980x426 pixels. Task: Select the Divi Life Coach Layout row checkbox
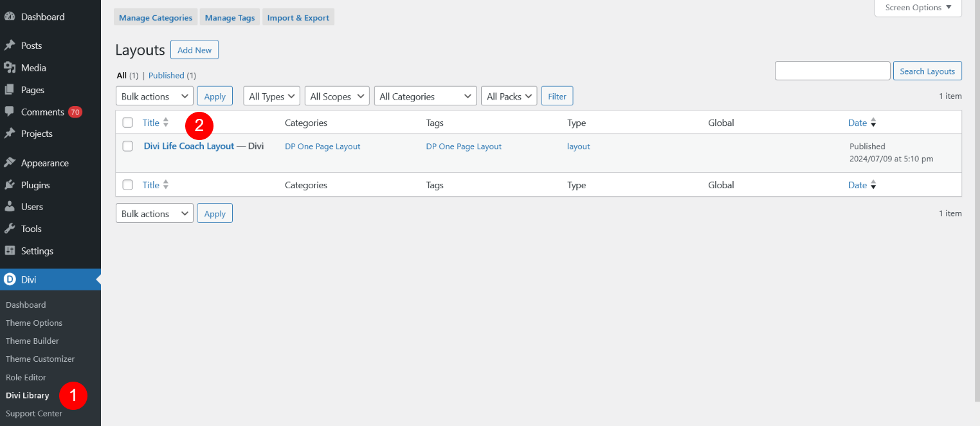127,146
